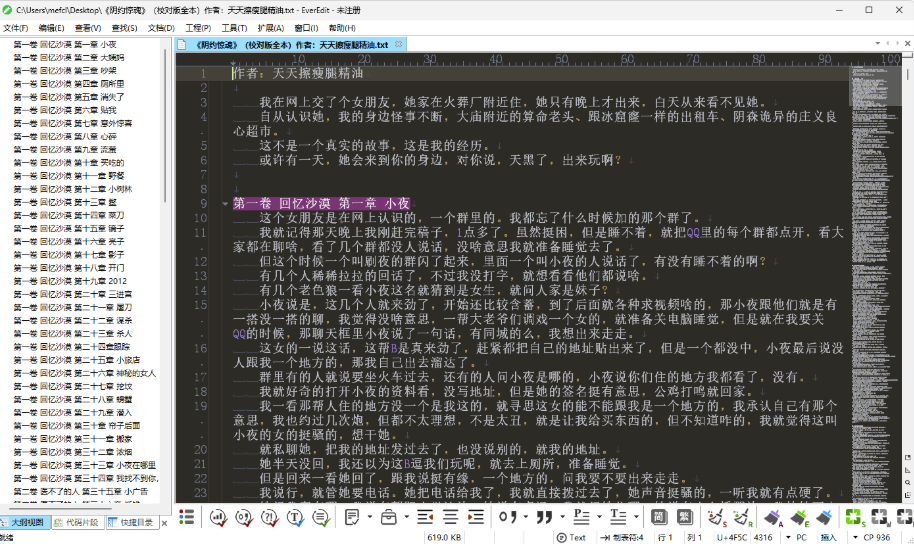Click the broom cleanup icon labeled S
This screenshot has width=914, height=544.
tap(716, 517)
